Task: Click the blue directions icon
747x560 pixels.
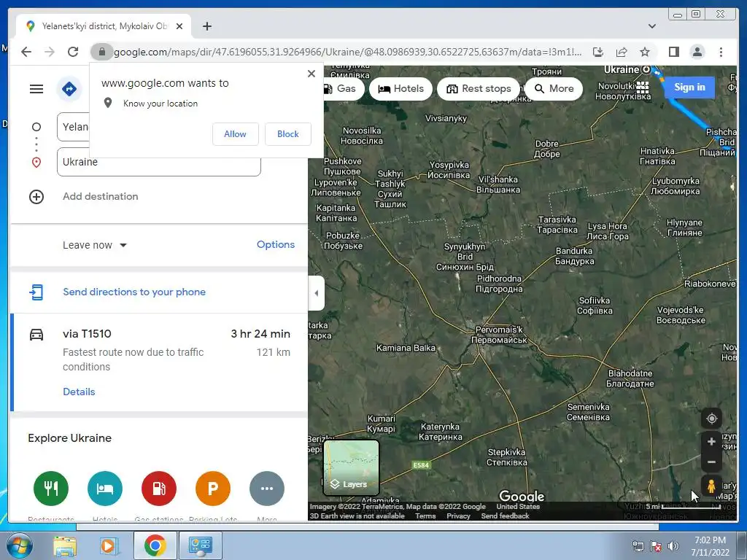Action: [69, 89]
